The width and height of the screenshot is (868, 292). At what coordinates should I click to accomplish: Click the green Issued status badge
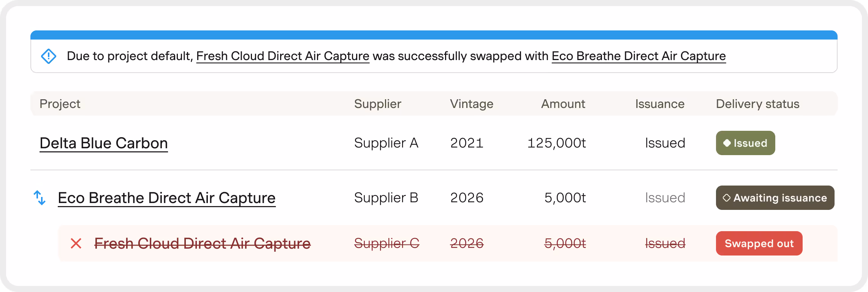[745, 143]
